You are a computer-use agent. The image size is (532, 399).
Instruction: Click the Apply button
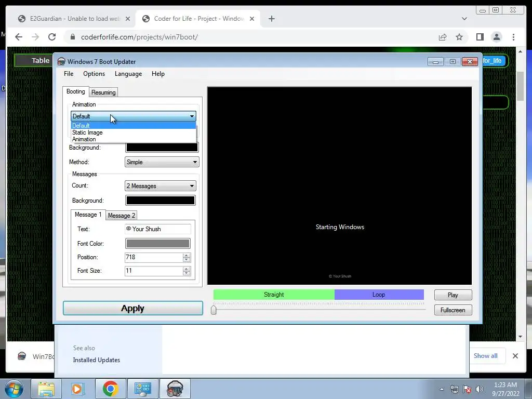click(x=133, y=308)
